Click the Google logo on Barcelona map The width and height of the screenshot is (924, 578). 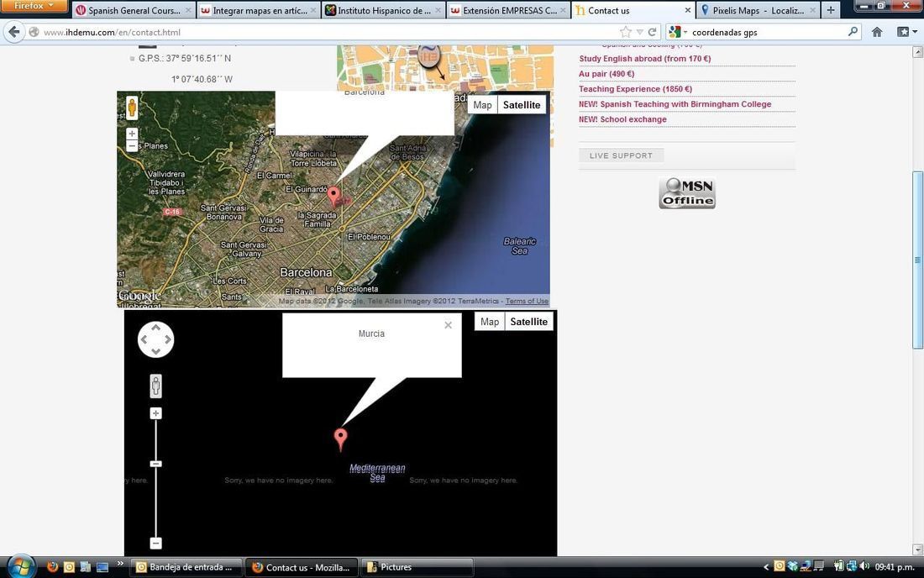[x=140, y=296]
